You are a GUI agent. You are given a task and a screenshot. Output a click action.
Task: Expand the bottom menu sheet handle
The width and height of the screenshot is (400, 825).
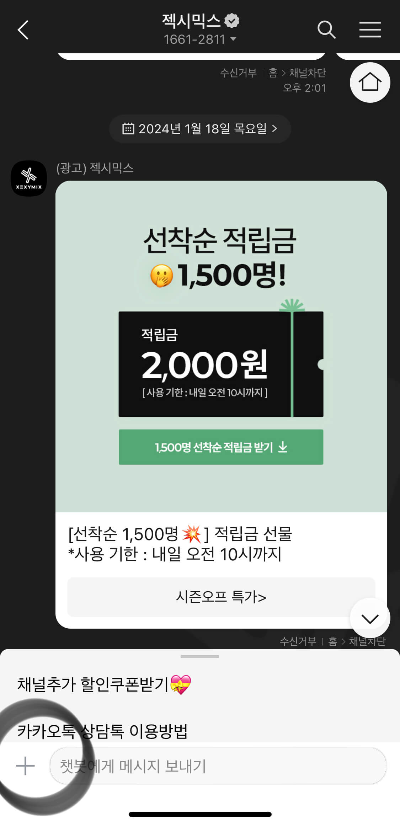(200, 656)
